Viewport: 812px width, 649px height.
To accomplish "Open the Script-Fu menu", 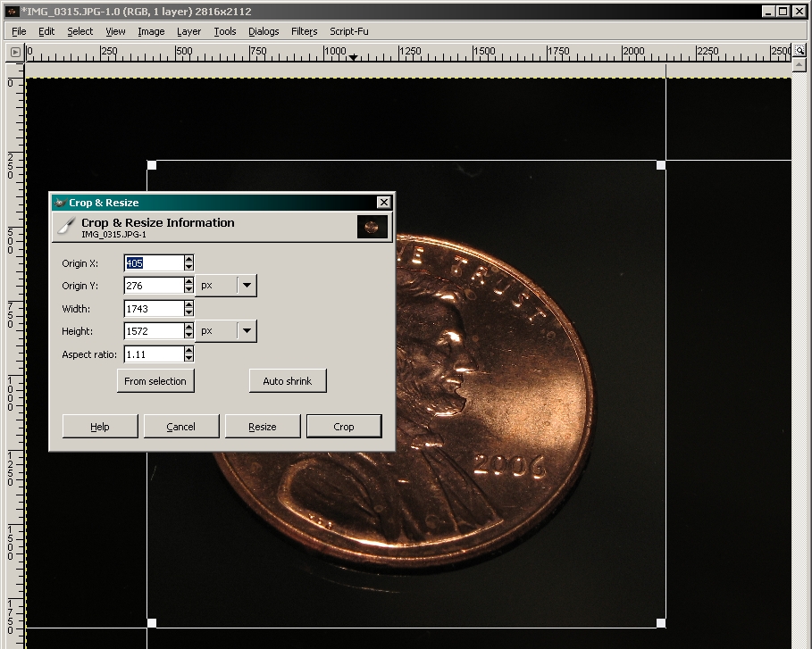I will point(349,31).
